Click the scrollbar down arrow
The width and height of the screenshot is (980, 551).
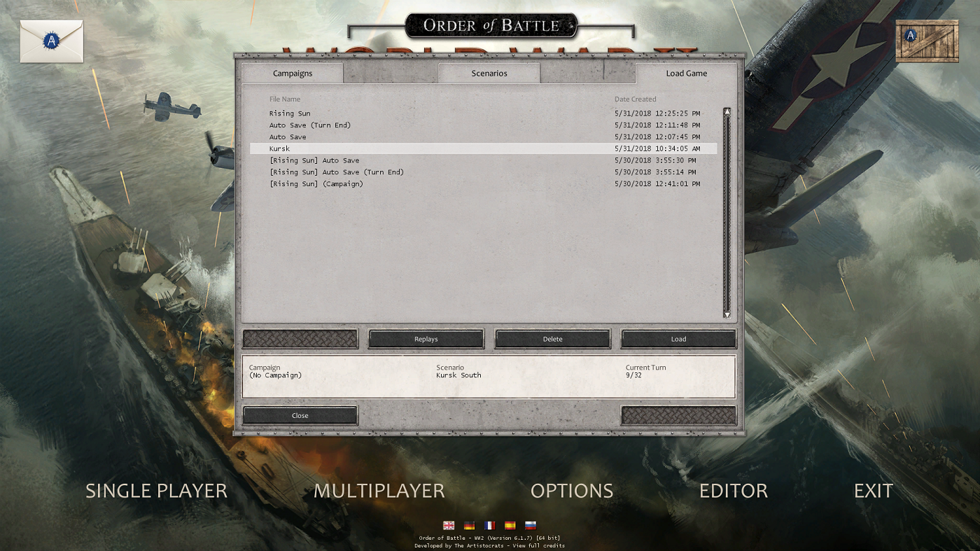coord(727,314)
